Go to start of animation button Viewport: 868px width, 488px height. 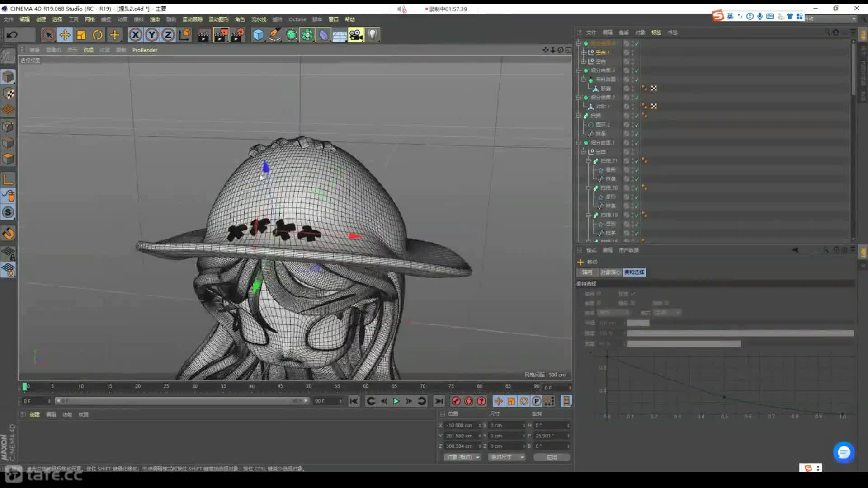tap(354, 401)
